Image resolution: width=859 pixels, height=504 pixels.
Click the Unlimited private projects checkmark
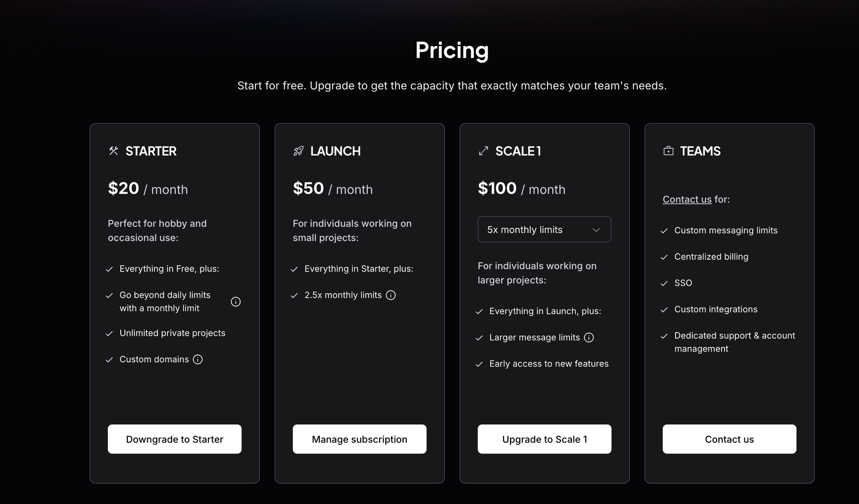110,334
